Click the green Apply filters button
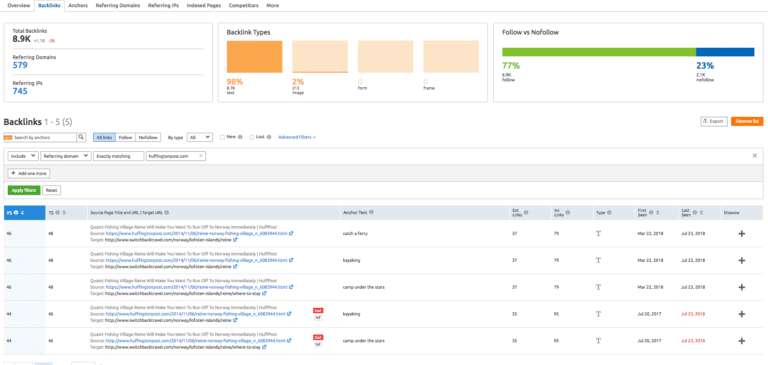This screenshot has height=365, width=768. 24,190
